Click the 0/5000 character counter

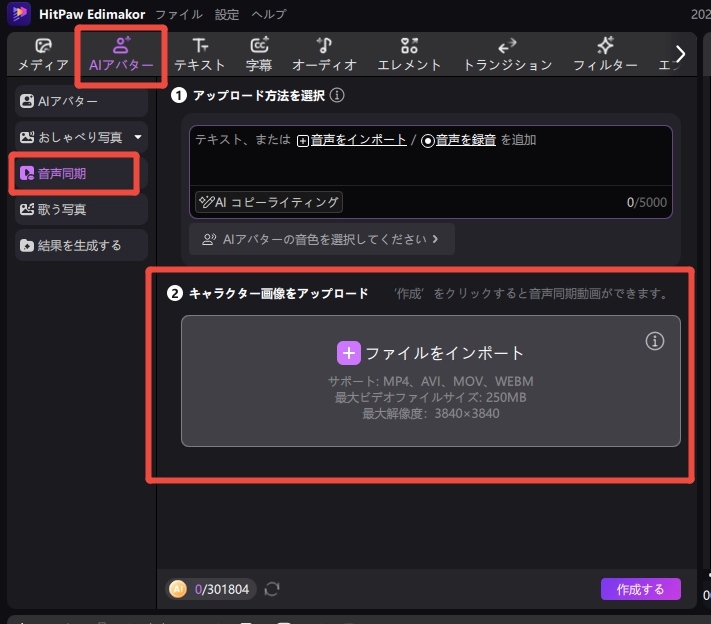click(x=647, y=202)
